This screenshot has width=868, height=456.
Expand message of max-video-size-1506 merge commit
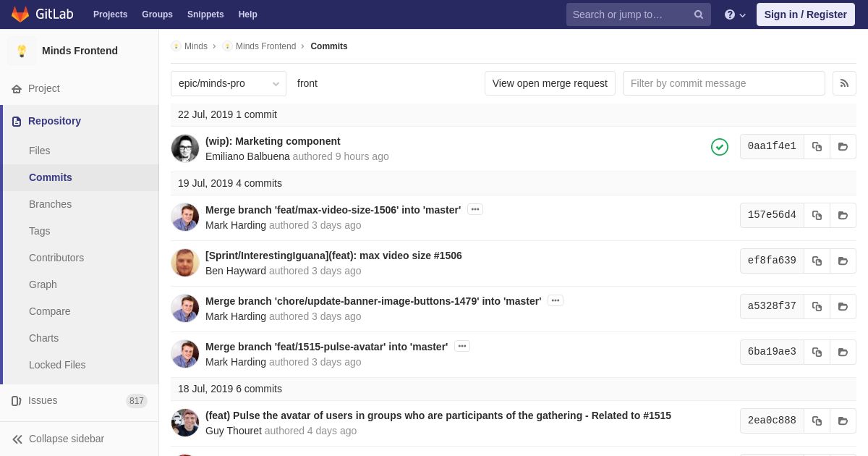pyautogui.click(x=475, y=209)
